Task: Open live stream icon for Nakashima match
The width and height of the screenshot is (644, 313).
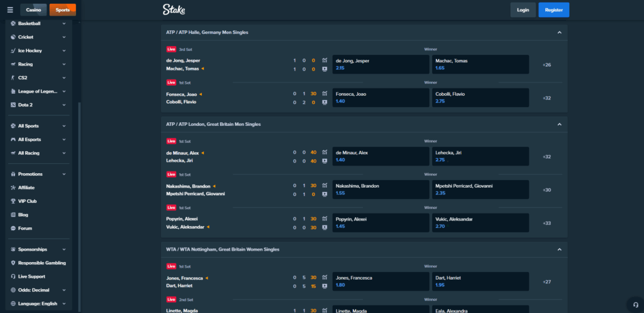Action: [325, 194]
